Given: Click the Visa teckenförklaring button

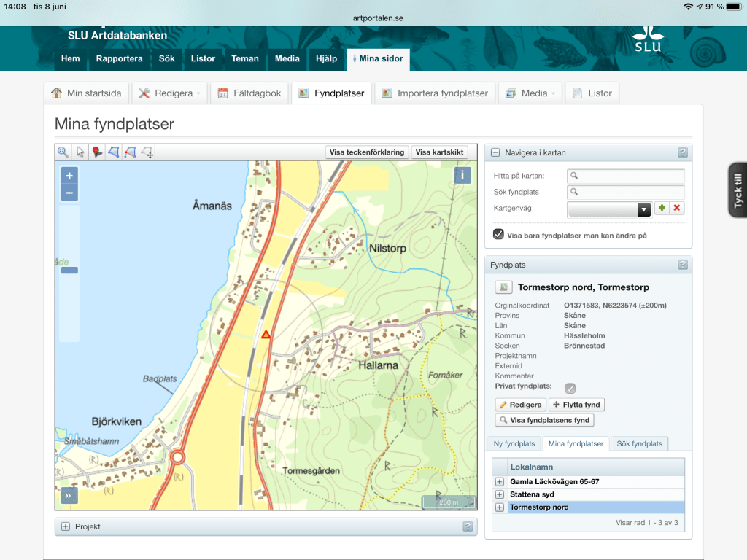Looking at the screenshot, I should (x=366, y=152).
